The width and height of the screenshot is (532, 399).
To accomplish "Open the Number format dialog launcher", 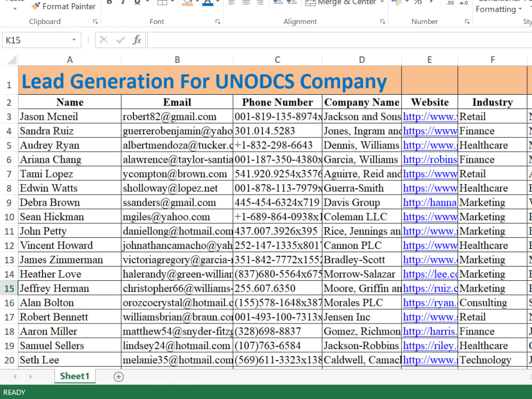I will pyautogui.click(x=467, y=22).
